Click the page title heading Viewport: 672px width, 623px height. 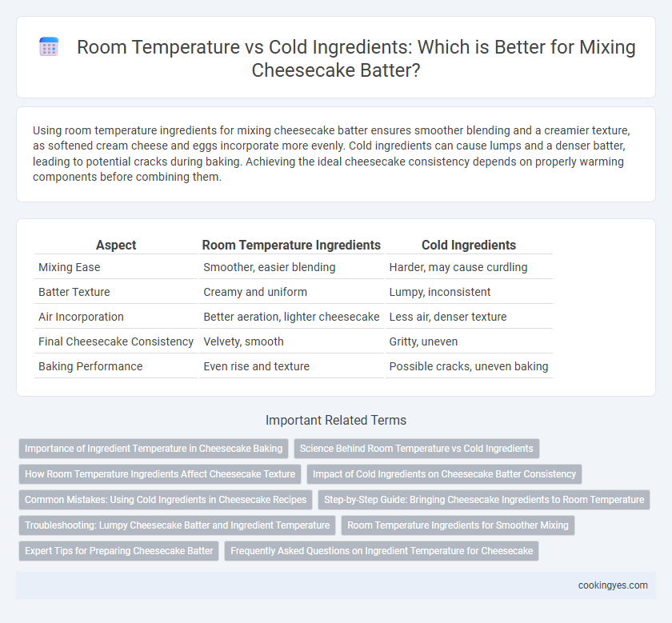click(x=356, y=58)
